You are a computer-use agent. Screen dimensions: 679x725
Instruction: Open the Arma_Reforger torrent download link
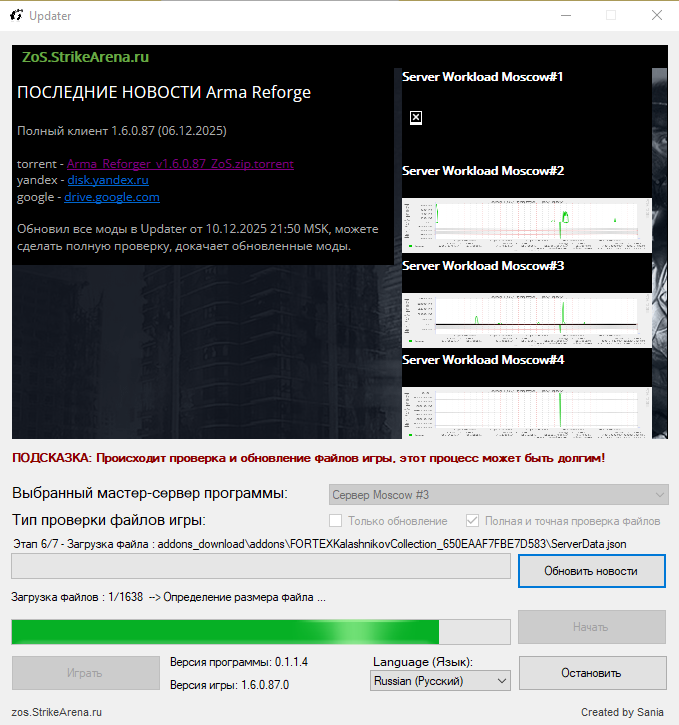(x=180, y=163)
